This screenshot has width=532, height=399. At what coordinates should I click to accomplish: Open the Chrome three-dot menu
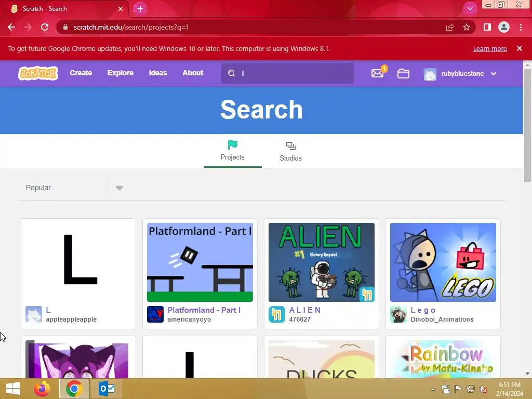[x=521, y=27]
